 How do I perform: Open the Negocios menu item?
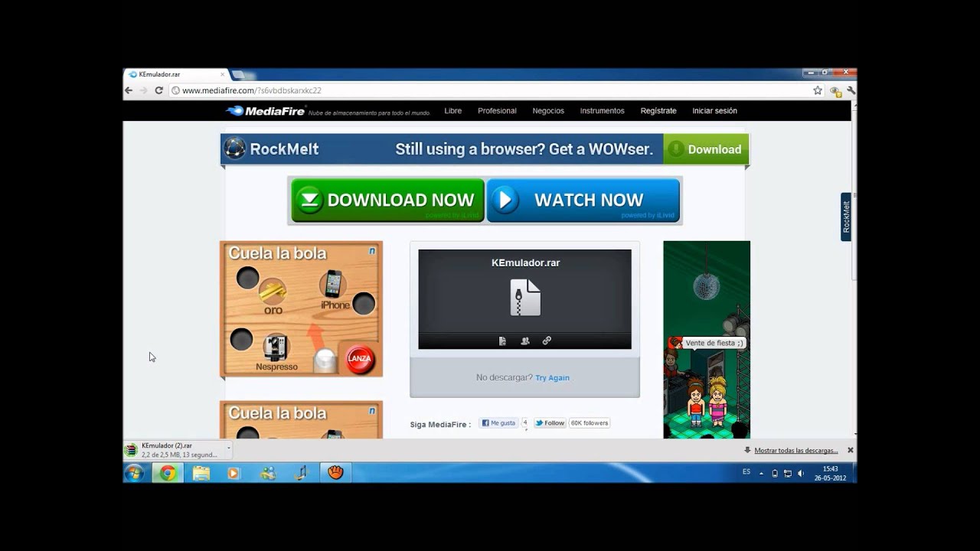coord(548,111)
